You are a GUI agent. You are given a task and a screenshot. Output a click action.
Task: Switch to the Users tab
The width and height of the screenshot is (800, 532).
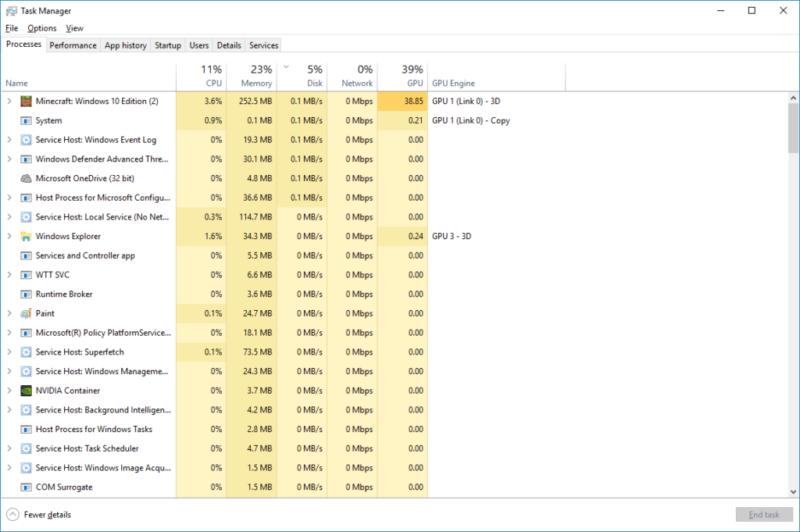pyautogui.click(x=199, y=45)
